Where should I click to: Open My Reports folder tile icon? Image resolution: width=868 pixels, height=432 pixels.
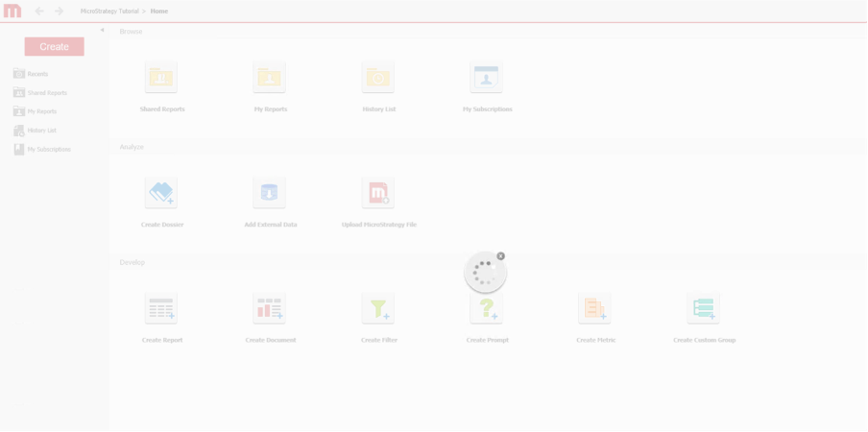pos(270,77)
